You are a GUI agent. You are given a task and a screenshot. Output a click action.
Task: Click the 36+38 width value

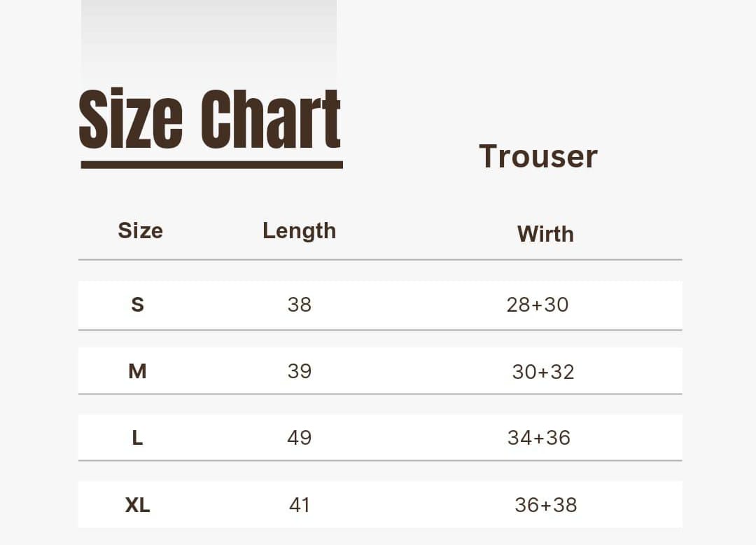546,505
